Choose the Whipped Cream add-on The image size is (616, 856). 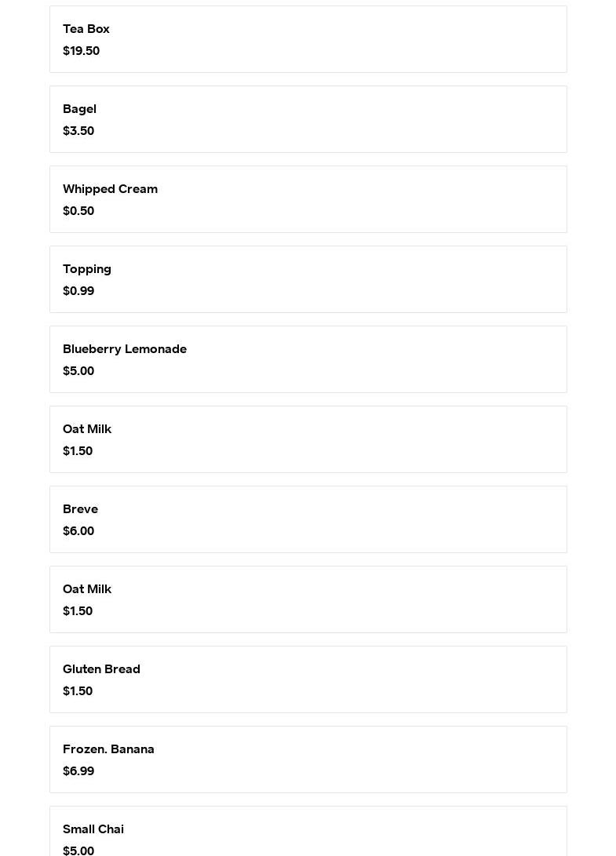click(308, 199)
